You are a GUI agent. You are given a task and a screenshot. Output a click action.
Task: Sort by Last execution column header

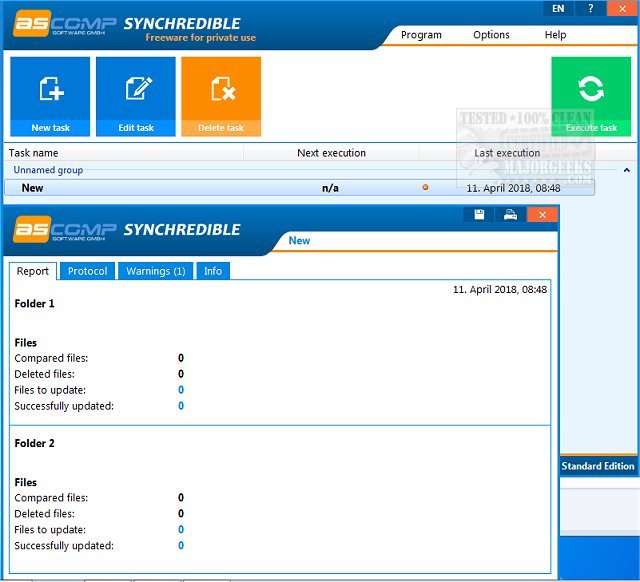(507, 153)
